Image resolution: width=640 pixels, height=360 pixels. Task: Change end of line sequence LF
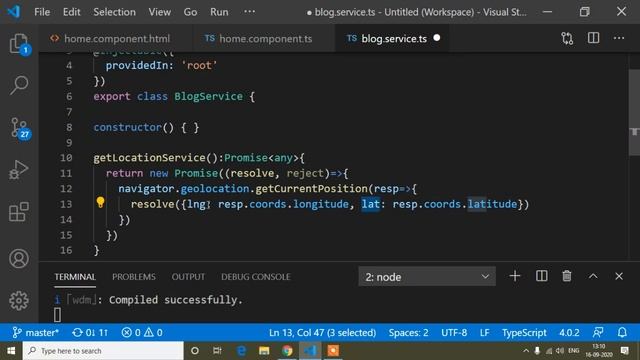click(484, 333)
